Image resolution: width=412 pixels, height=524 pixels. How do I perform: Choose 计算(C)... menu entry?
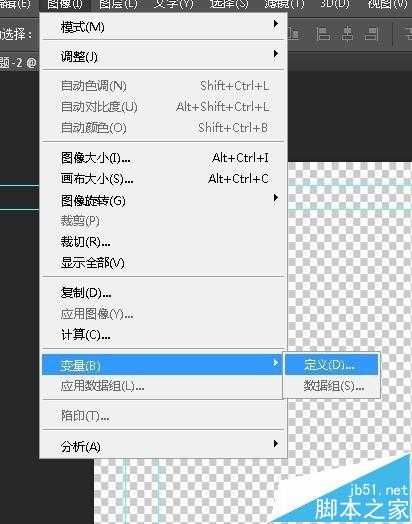click(x=163, y=334)
